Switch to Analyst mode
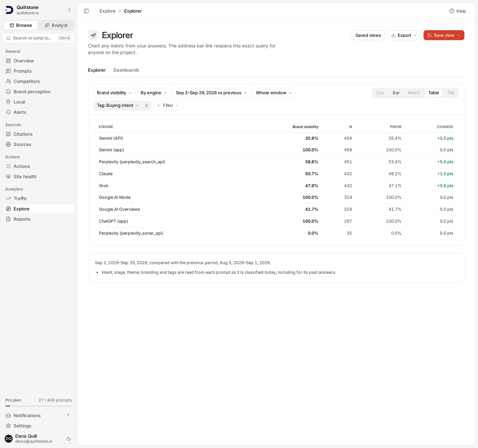The height and width of the screenshot is (448, 478). coord(56,25)
